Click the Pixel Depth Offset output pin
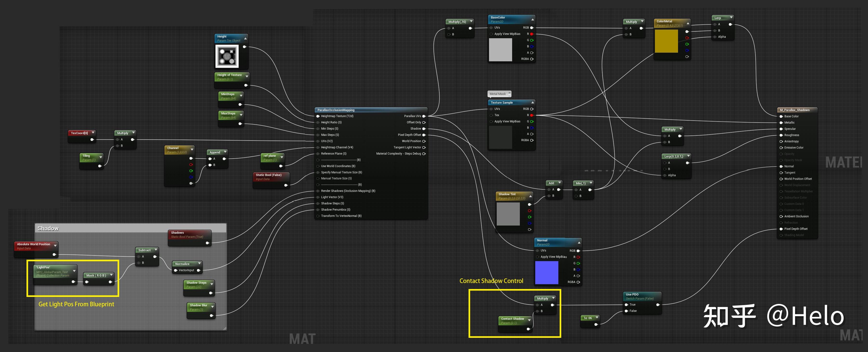The width and height of the screenshot is (868, 352). coord(424,135)
